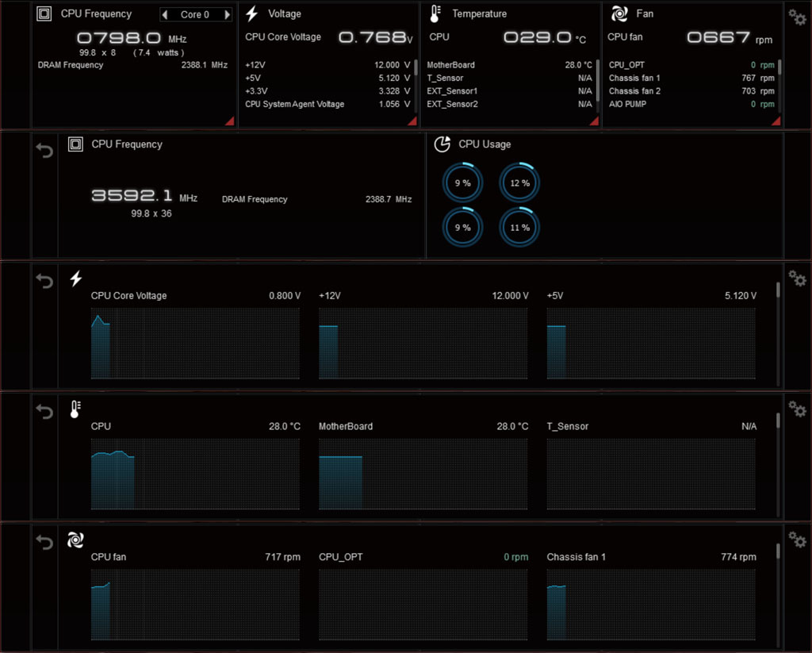Click the thermometer icon above the CPU temperature graph

75,409
